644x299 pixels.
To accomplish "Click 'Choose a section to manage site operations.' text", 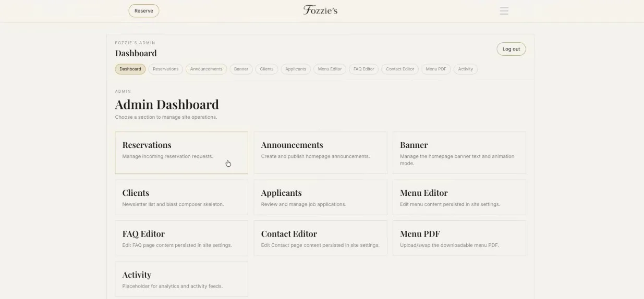I will tap(166, 117).
